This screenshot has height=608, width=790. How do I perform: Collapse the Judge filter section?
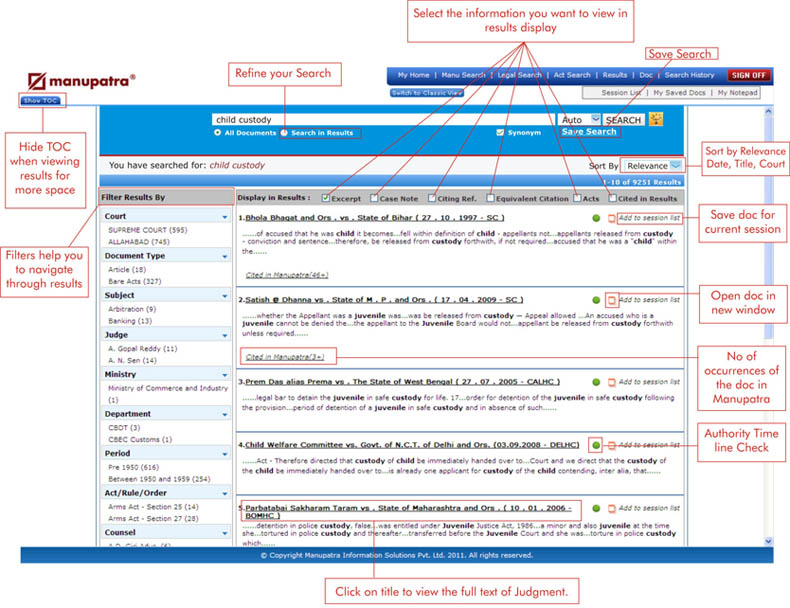tap(225, 335)
